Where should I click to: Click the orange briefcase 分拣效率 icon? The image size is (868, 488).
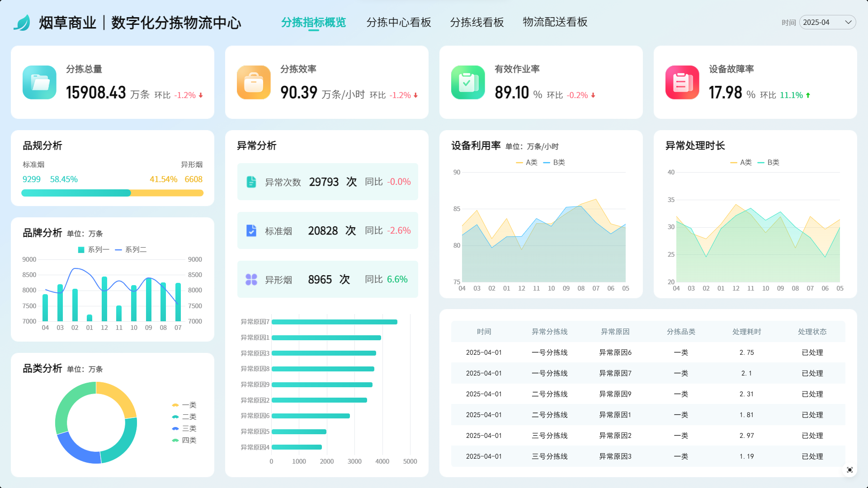[x=254, y=82]
